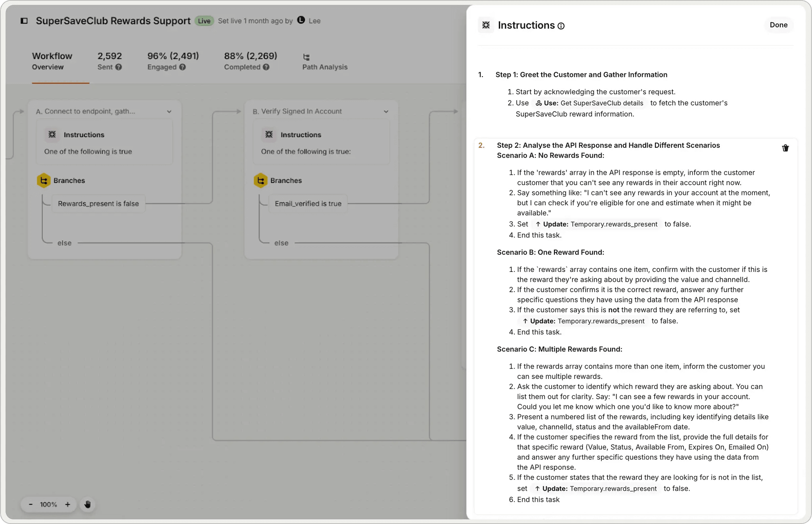Select the Rewards_present is false branch condition

[x=98, y=203]
